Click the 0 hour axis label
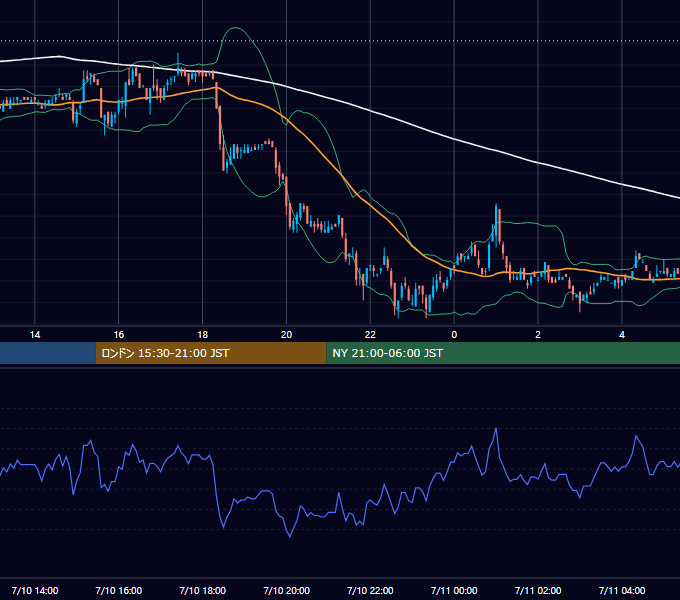 click(x=454, y=335)
